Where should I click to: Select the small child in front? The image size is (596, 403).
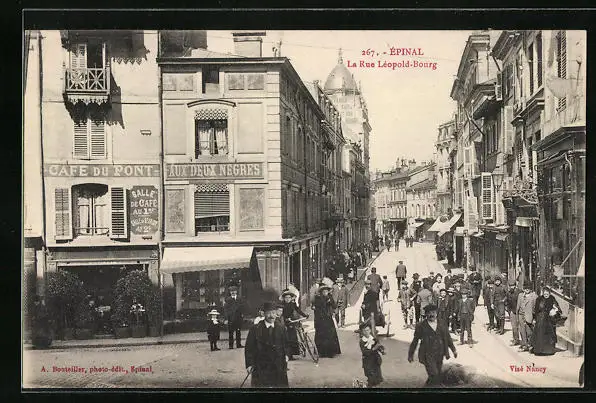point(371,354)
